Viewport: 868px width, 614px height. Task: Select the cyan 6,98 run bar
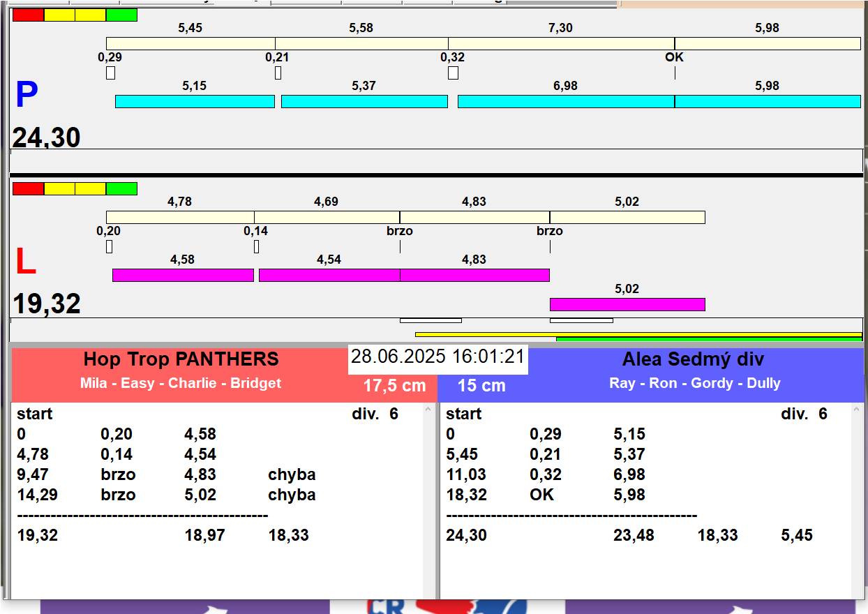coord(565,102)
